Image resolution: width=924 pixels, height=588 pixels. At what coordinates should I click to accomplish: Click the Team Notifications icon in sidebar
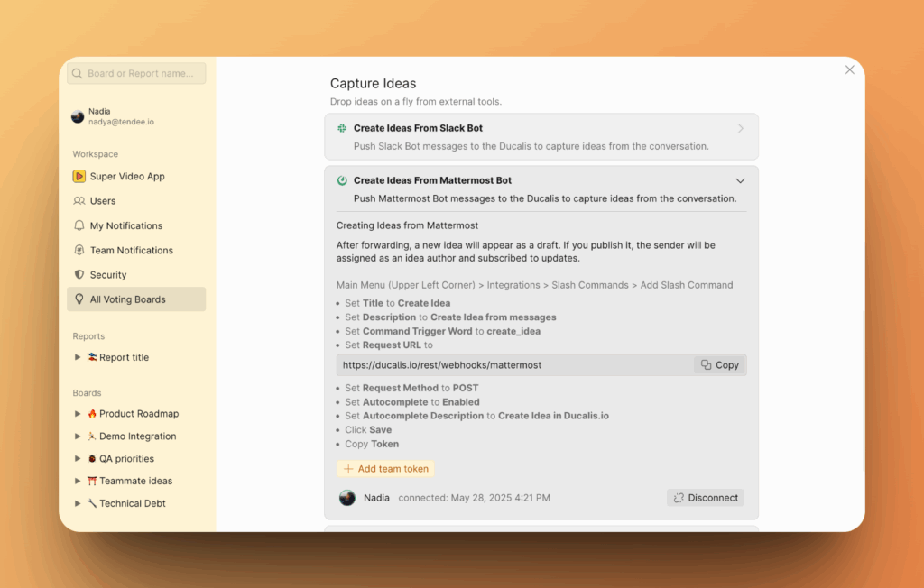click(79, 251)
